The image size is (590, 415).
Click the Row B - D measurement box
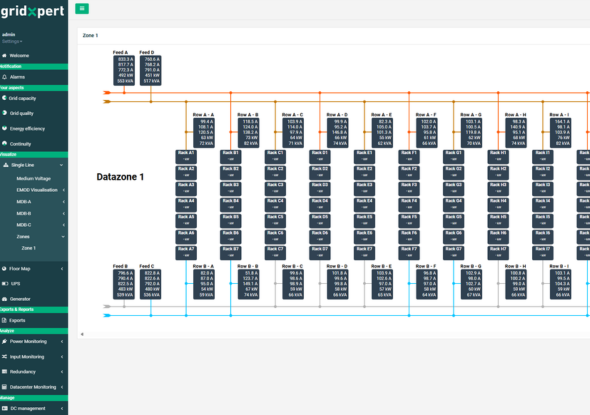point(338,284)
